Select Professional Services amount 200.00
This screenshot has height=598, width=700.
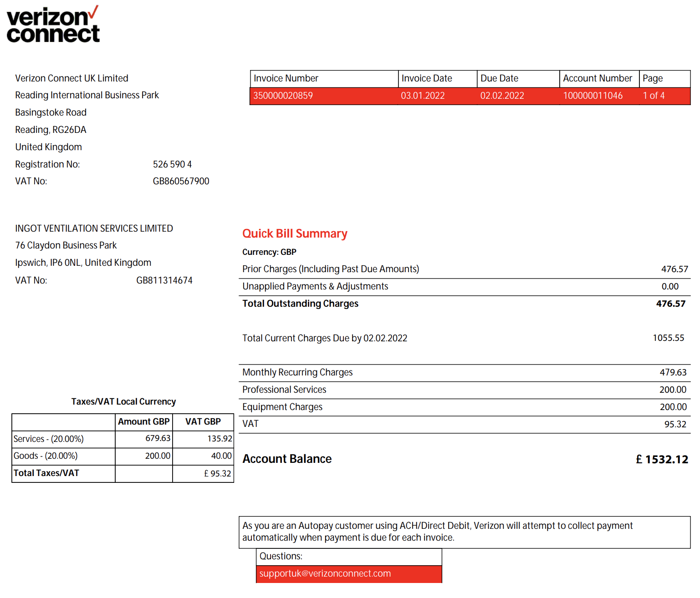tap(673, 390)
